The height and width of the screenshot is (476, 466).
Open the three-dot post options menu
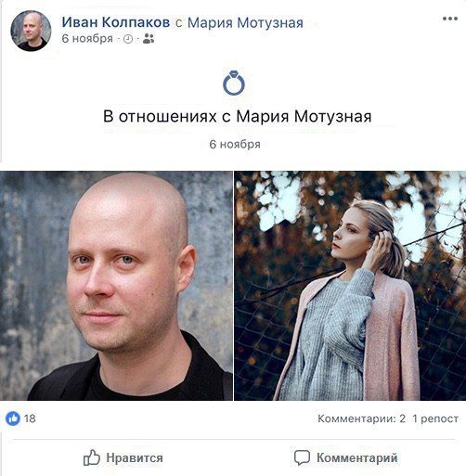point(450,19)
